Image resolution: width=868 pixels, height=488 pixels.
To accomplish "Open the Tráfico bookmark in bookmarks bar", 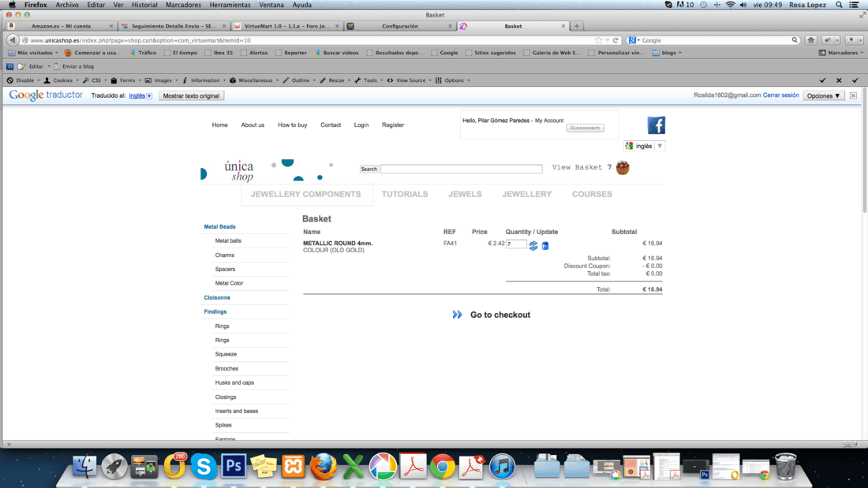I will tap(143, 53).
